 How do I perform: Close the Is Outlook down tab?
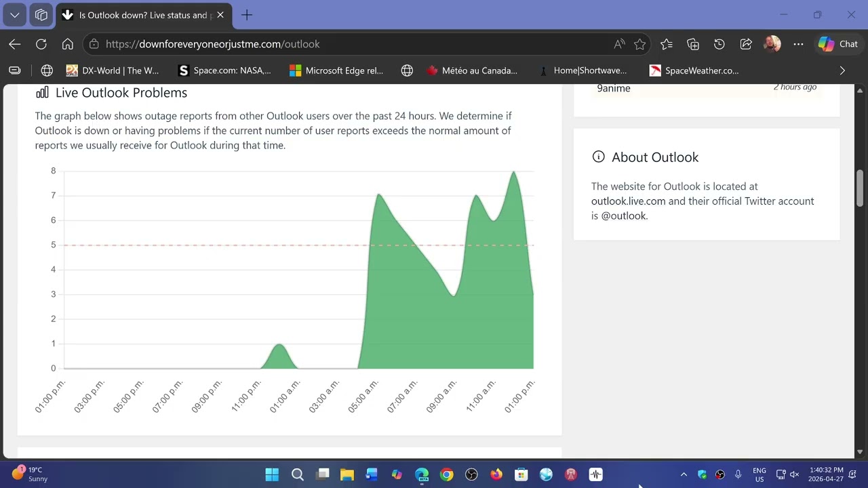pos(220,15)
